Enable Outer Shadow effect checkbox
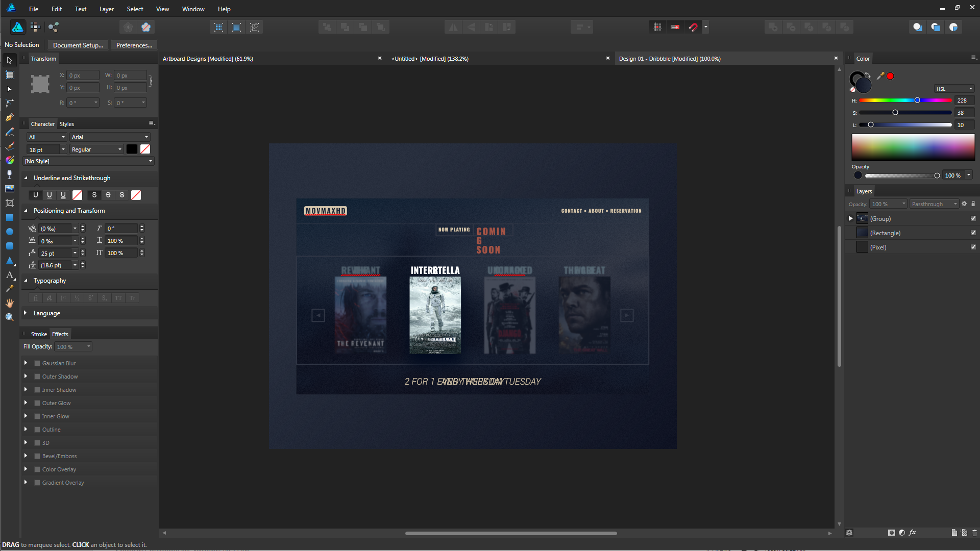The image size is (980, 551). point(37,377)
